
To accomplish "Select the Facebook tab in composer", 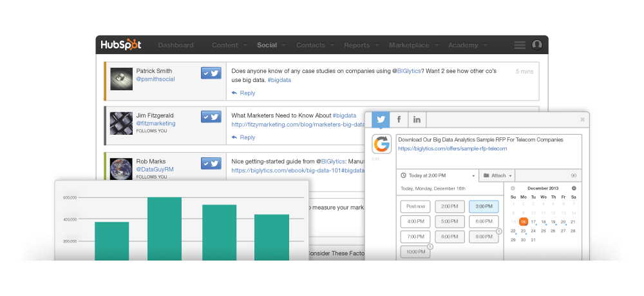I will 399,120.
